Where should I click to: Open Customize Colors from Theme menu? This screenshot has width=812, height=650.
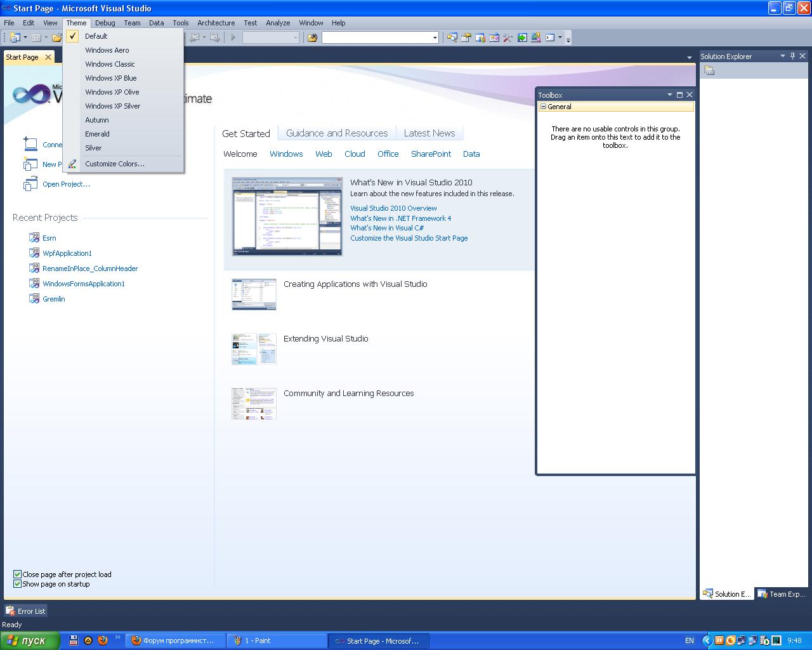click(115, 164)
